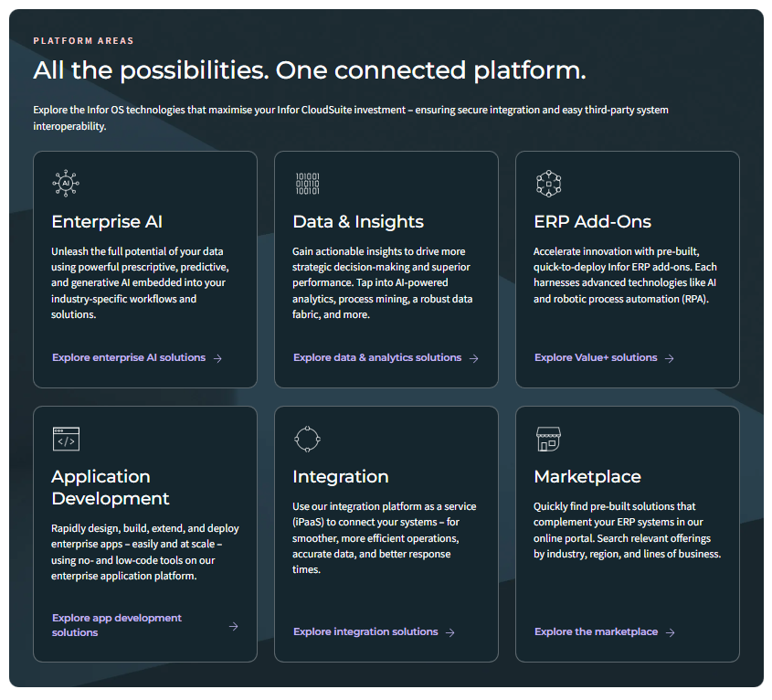Click the Application Development code window icon

pyautogui.click(x=66, y=439)
